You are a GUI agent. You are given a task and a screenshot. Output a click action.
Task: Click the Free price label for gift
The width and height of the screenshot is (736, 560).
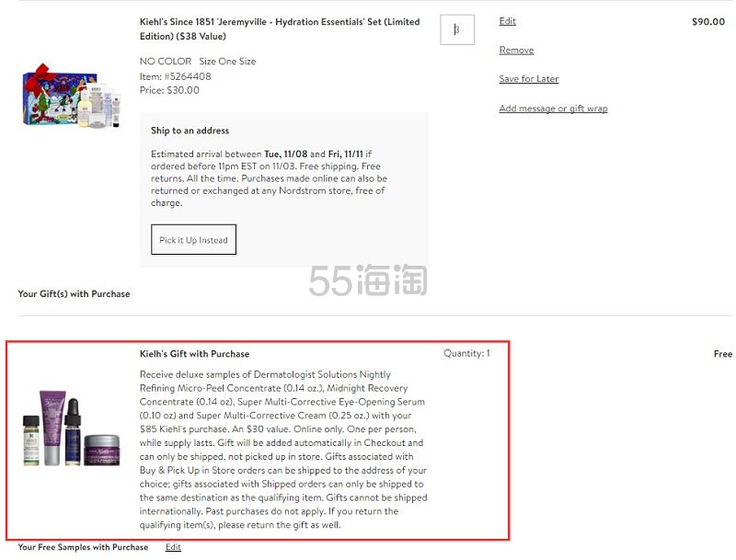(723, 354)
